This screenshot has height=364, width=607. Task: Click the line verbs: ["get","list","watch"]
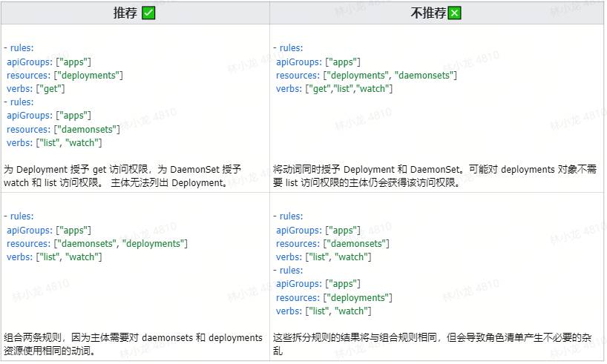(x=334, y=89)
